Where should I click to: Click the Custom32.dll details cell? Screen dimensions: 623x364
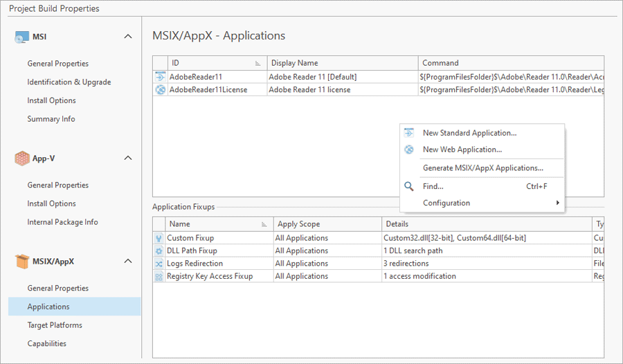click(x=487, y=238)
